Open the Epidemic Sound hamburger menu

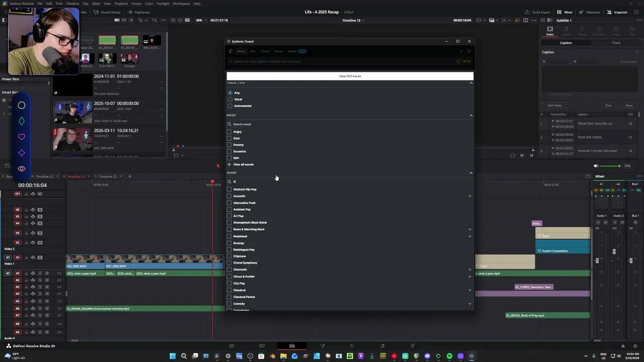click(469, 51)
